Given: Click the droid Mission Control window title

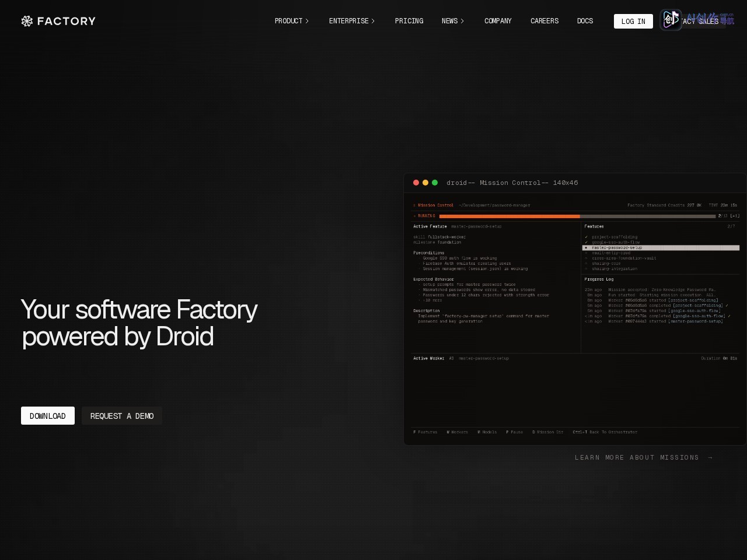Looking at the screenshot, I should tap(512, 183).
